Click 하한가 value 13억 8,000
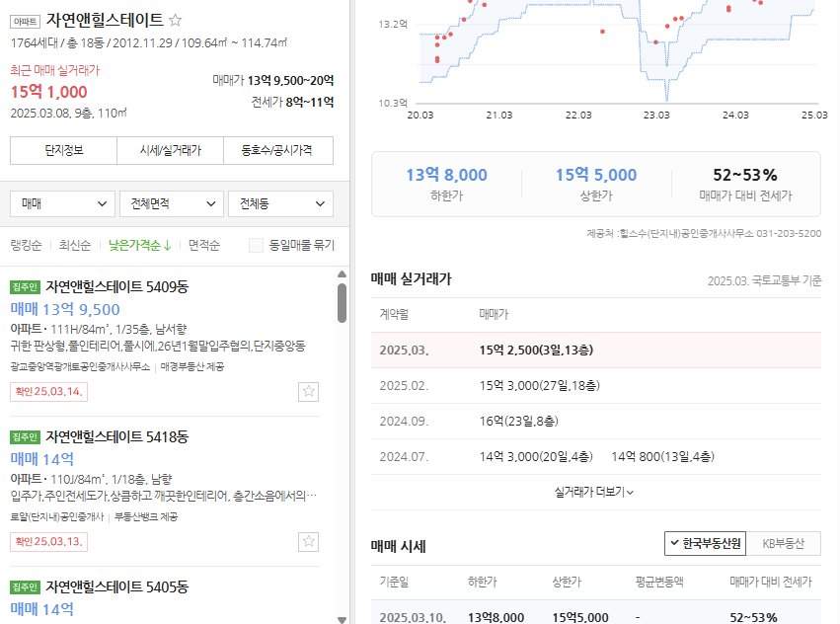Image resolution: width=840 pixels, height=624 pixels. (x=446, y=175)
